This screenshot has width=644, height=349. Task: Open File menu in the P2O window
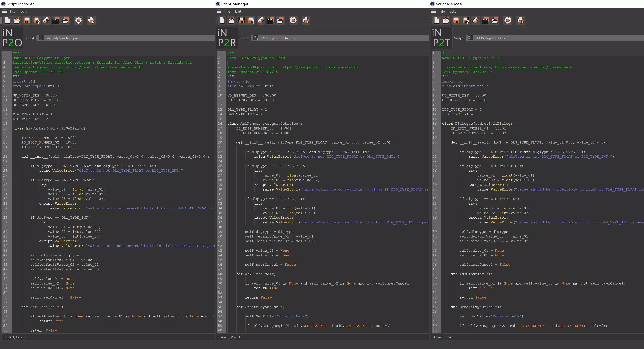13,11
